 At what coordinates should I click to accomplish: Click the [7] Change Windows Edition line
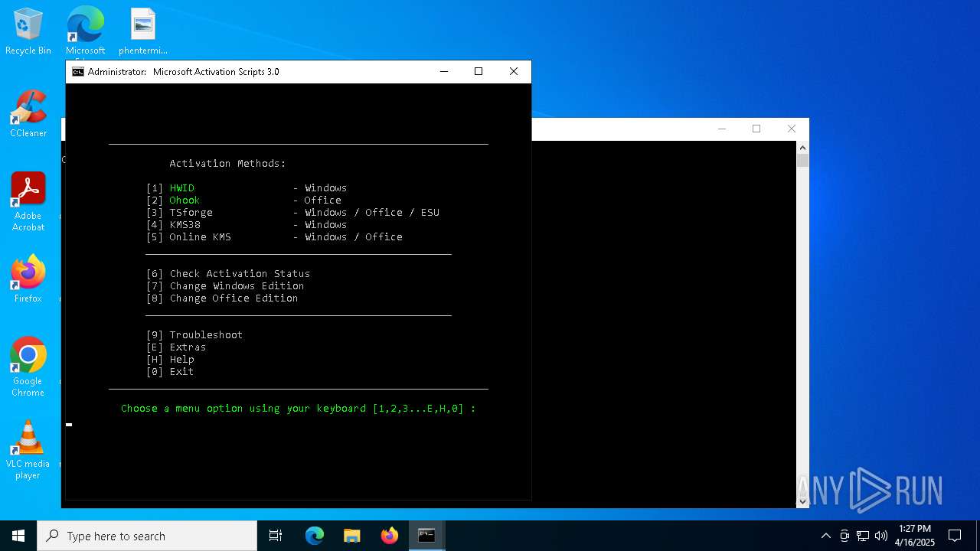pyautogui.click(x=225, y=285)
